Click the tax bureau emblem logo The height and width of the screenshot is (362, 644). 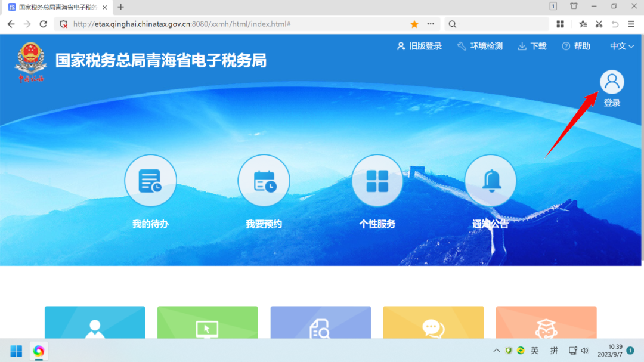pyautogui.click(x=31, y=61)
